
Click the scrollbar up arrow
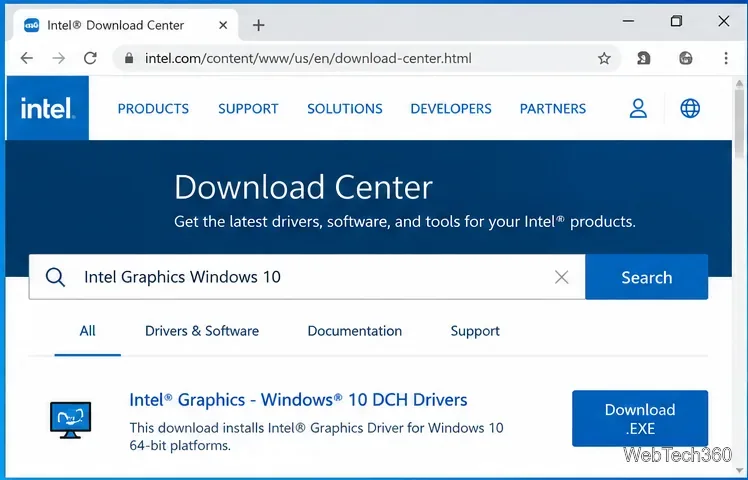coord(739,83)
